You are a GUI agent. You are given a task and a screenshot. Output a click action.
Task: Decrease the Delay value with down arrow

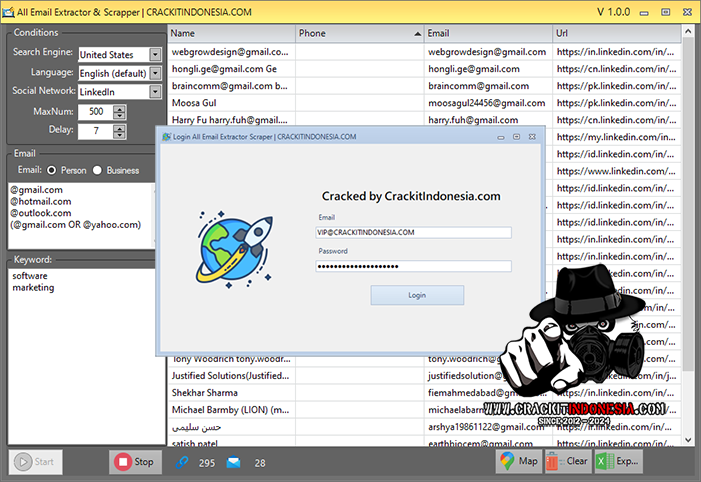[120, 135]
